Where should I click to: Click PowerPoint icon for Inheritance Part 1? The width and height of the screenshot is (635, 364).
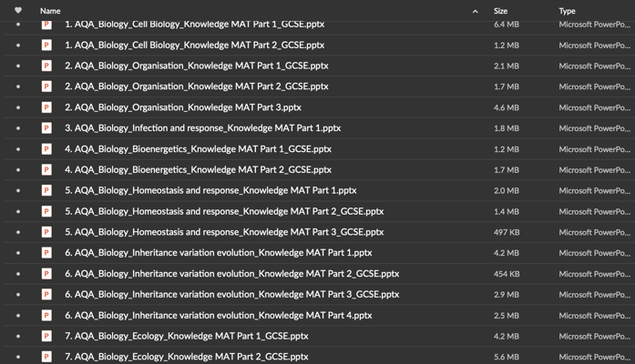pyautogui.click(x=46, y=253)
